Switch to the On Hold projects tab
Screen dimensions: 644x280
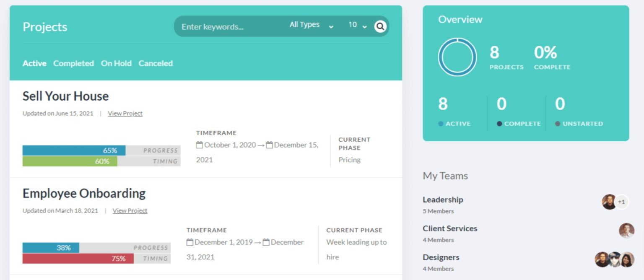pyautogui.click(x=116, y=63)
